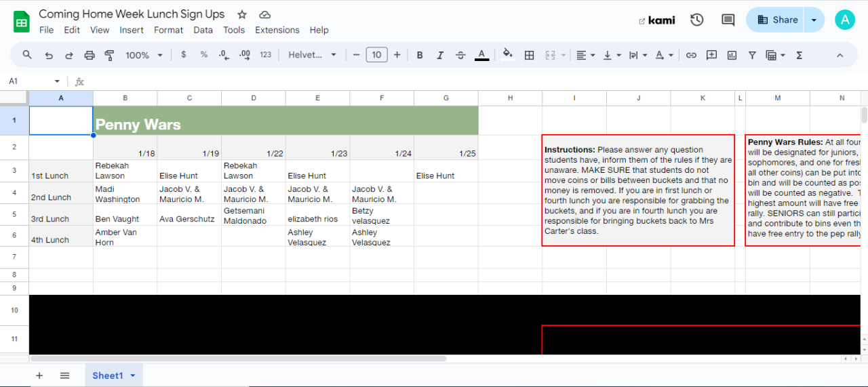The width and height of the screenshot is (868, 387).
Task: Open the text color picker
Action: 481,55
